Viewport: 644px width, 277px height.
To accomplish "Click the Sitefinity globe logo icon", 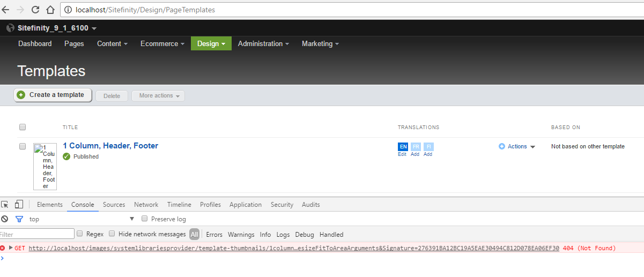I will (x=10, y=28).
